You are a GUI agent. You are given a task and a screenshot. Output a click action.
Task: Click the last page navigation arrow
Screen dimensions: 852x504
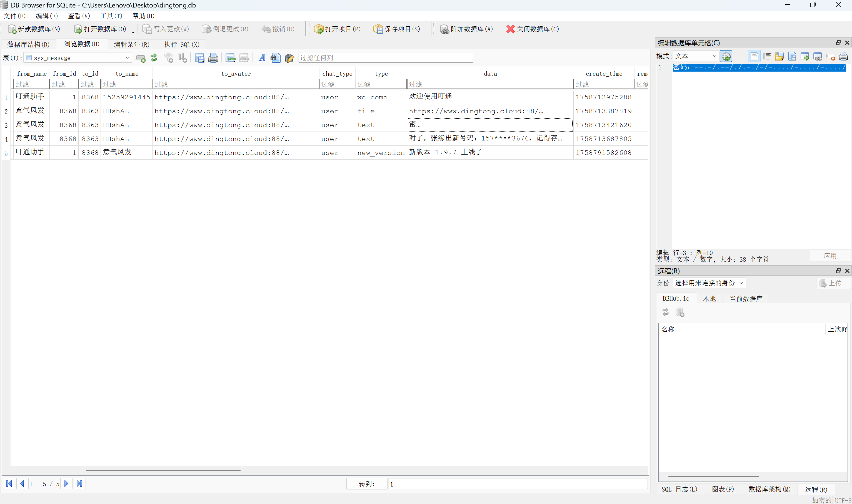pos(79,483)
